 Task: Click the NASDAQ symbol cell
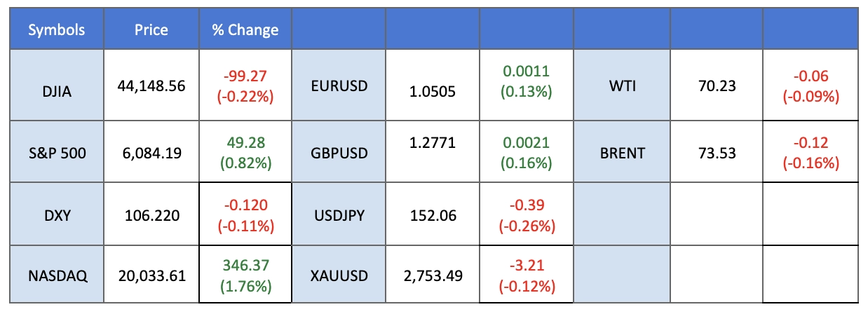tap(57, 276)
